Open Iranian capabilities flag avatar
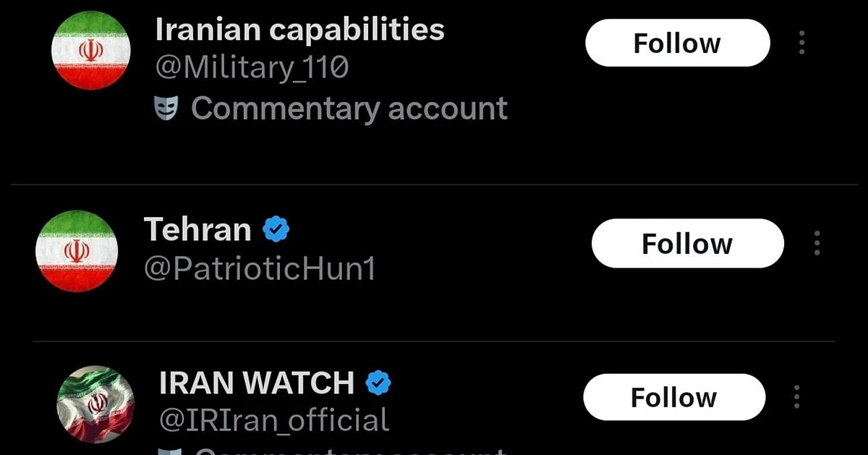Image resolution: width=868 pixels, height=455 pixels. tap(91, 51)
